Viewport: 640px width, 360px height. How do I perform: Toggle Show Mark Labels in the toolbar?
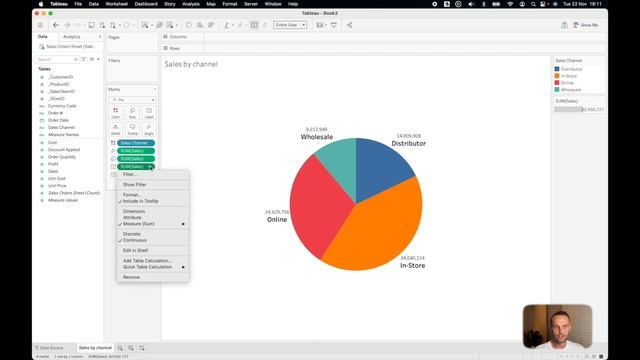click(x=254, y=25)
